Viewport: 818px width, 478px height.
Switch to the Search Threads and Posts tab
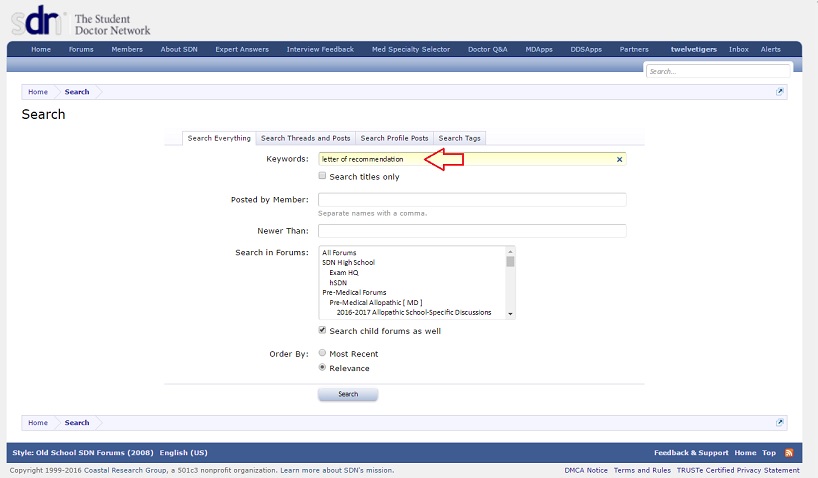pyautogui.click(x=305, y=138)
